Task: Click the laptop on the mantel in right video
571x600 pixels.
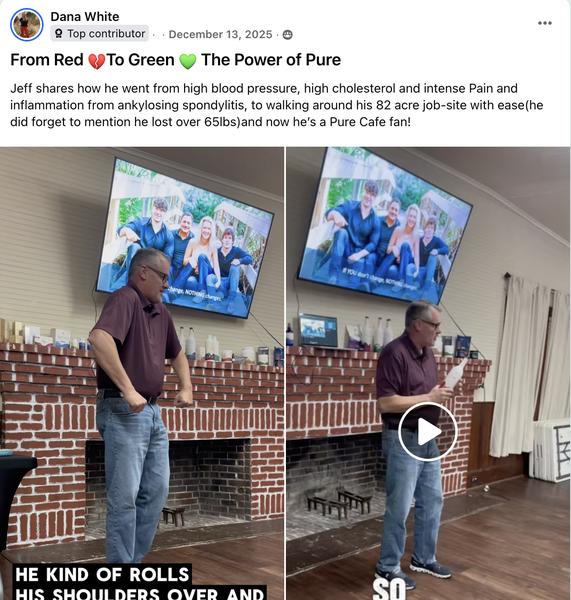Action: [x=318, y=331]
